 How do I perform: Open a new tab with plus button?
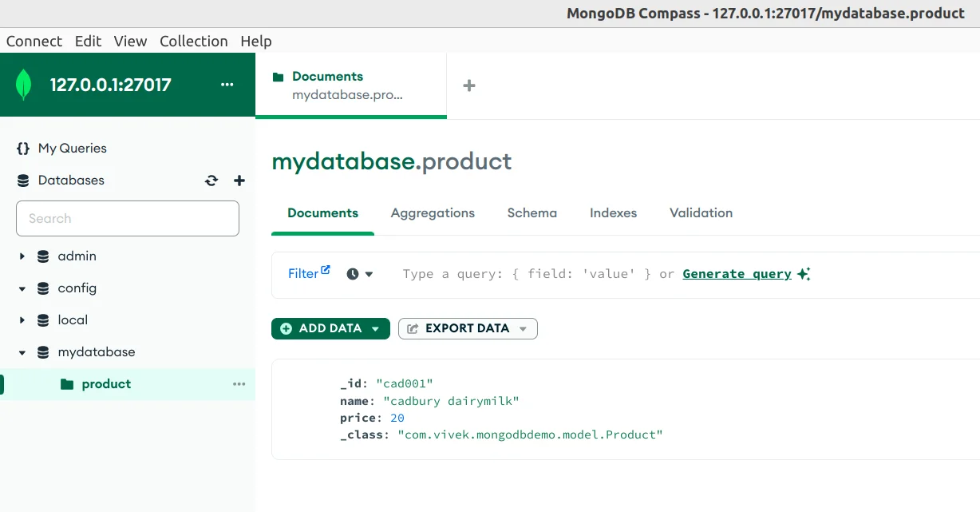pos(469,85)
